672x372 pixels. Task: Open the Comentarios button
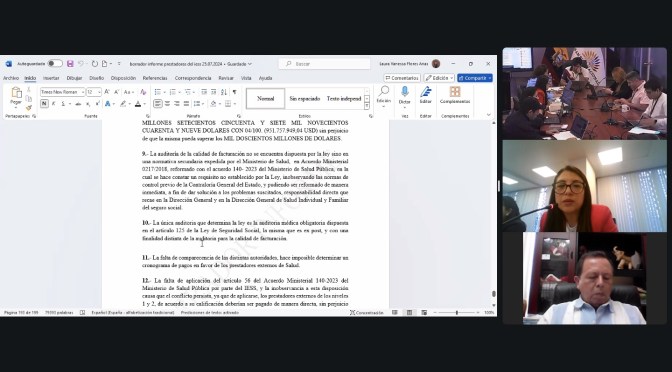402,78
